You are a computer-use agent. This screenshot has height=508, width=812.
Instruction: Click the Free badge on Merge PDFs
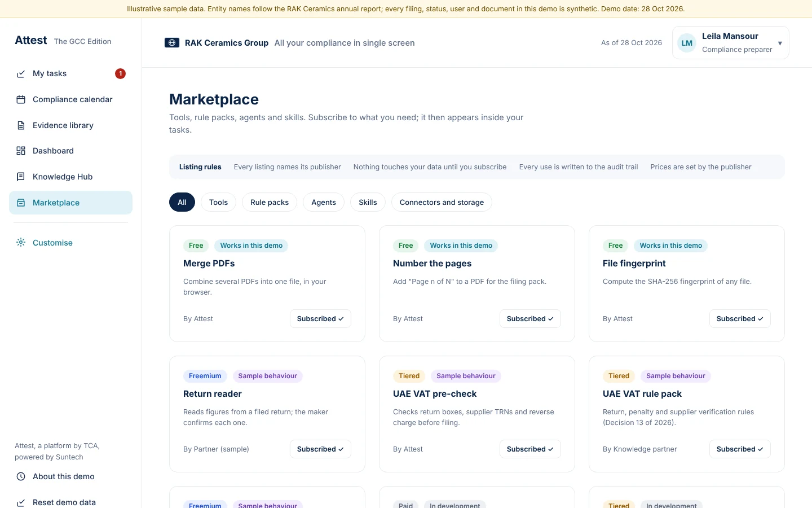tap(196, 246)
